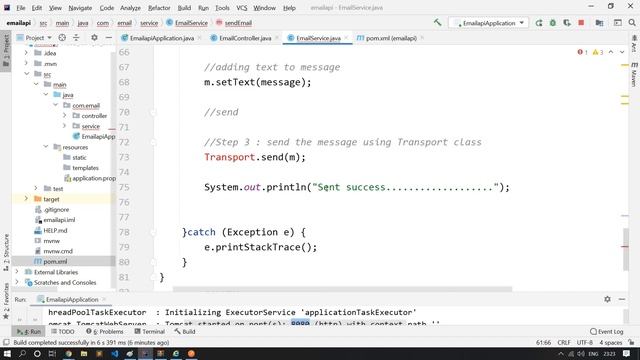Open Project panel settings gear
The width and height of the screenshot is (640, 360).
click(94, 38)
